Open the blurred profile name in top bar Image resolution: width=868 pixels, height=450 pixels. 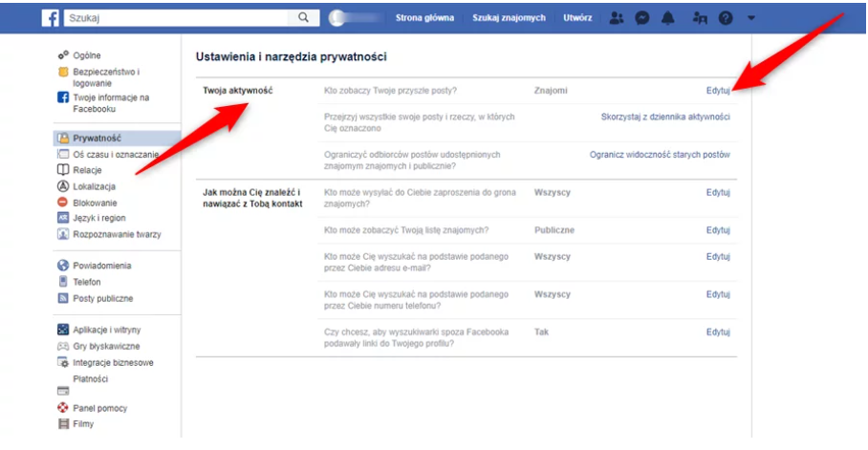click(356, 18)
